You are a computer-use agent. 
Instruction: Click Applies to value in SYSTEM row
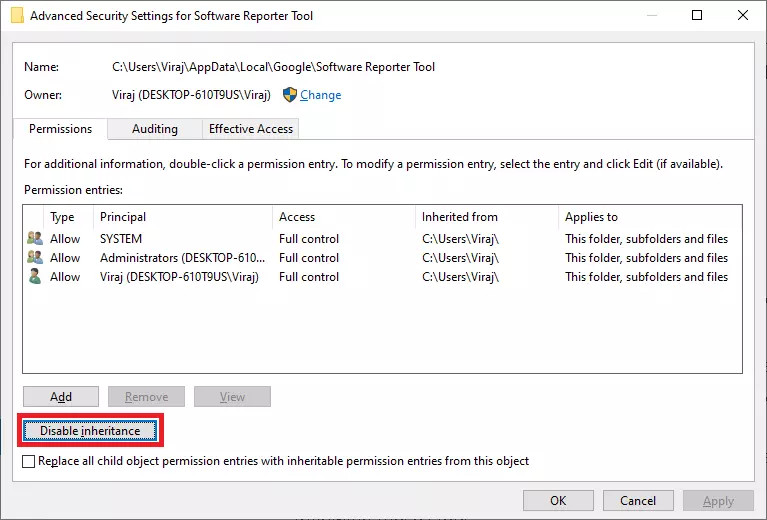646,239
